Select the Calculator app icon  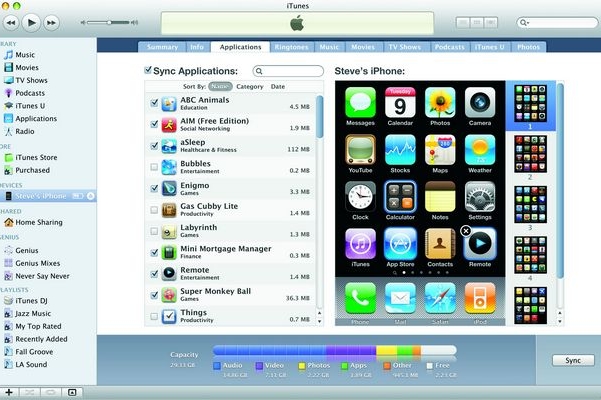click(x=400, y=197)
